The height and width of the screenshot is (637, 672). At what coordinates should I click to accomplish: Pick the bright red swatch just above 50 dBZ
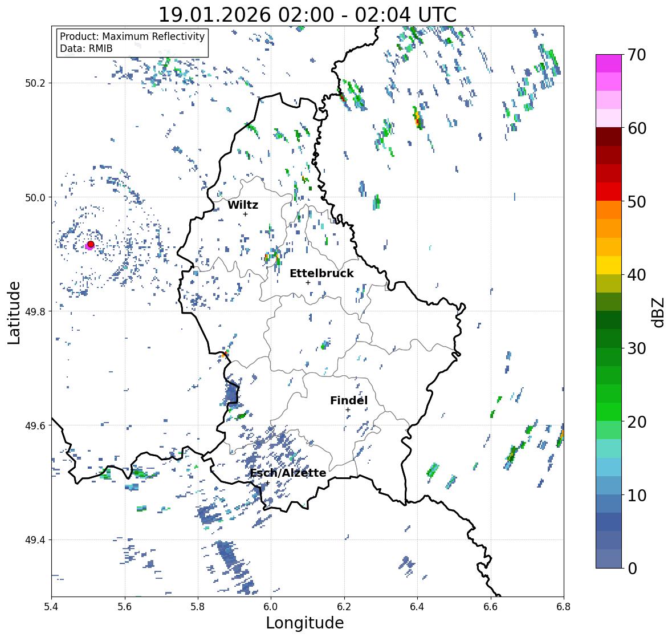[609, 192]
